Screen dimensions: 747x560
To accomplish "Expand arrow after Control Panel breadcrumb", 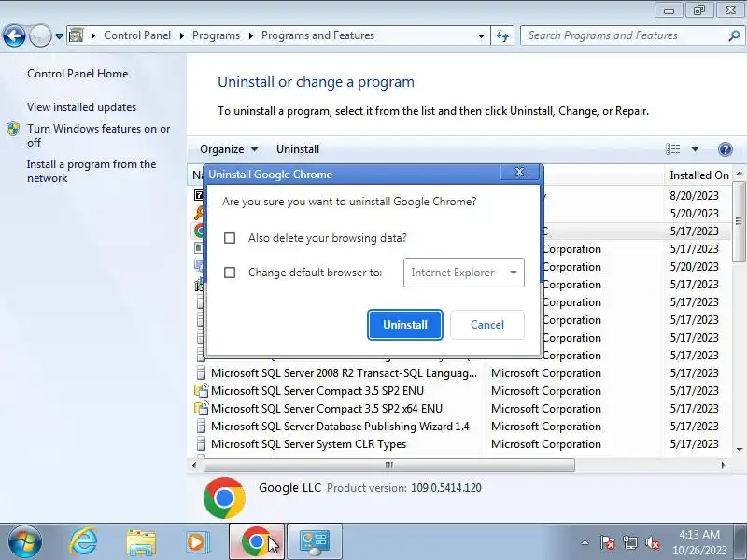I will 181,35.
